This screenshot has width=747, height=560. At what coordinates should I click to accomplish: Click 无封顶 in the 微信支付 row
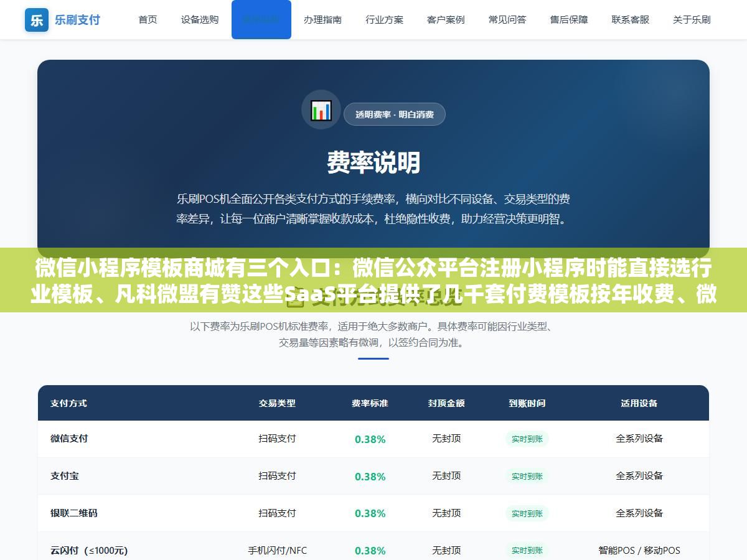[x=446, y=439]
